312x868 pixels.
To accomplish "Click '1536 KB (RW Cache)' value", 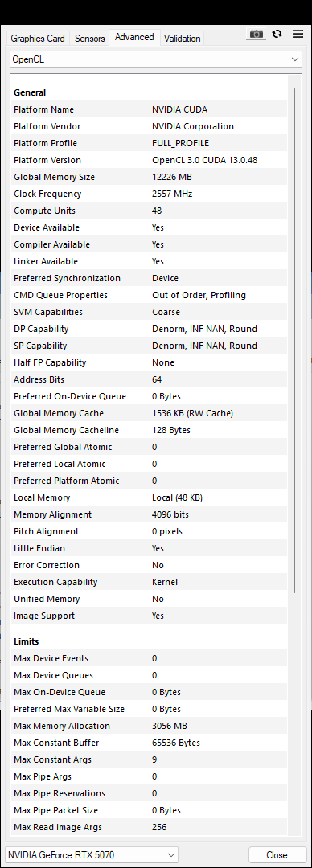I will [192, 414].
